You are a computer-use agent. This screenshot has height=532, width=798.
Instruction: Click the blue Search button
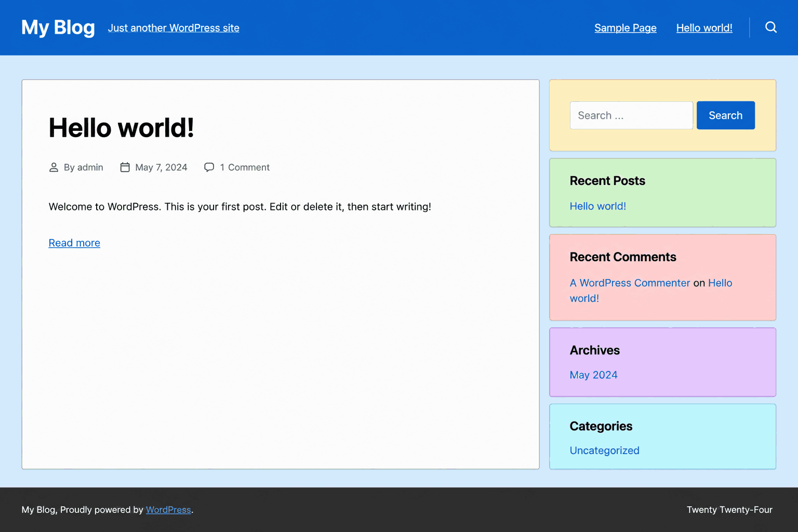(726, 115)
